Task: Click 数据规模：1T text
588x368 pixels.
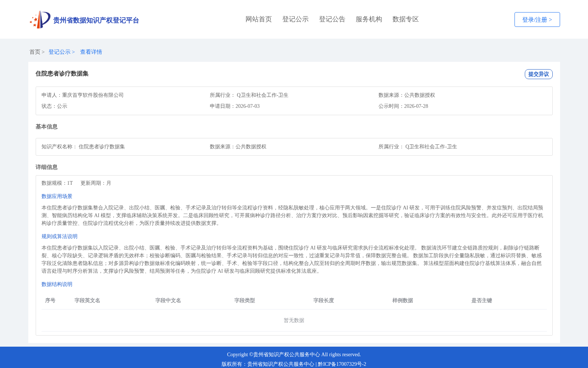Action: tap(57, 183)
